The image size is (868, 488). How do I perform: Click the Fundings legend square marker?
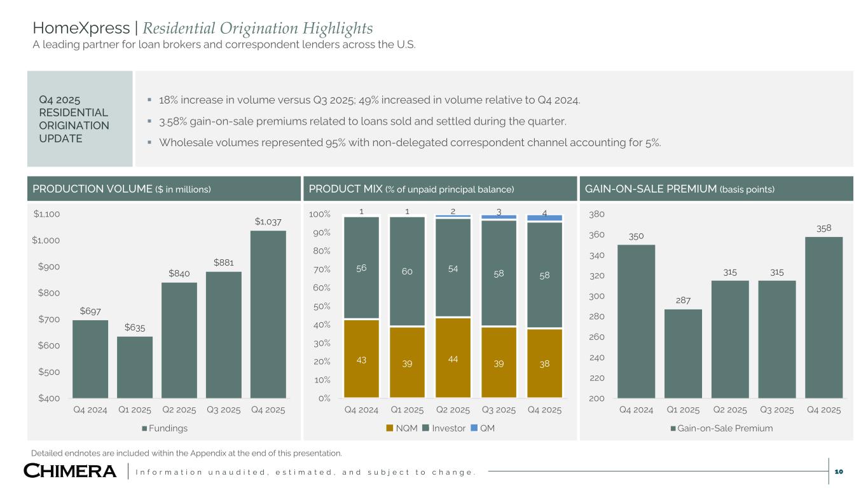[x=144, y=428]
